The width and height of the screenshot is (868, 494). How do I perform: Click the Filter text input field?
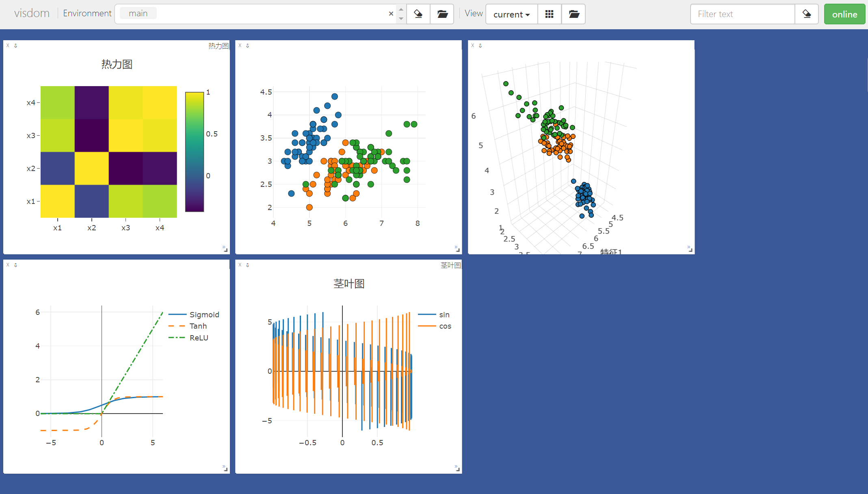coord(742,14)
